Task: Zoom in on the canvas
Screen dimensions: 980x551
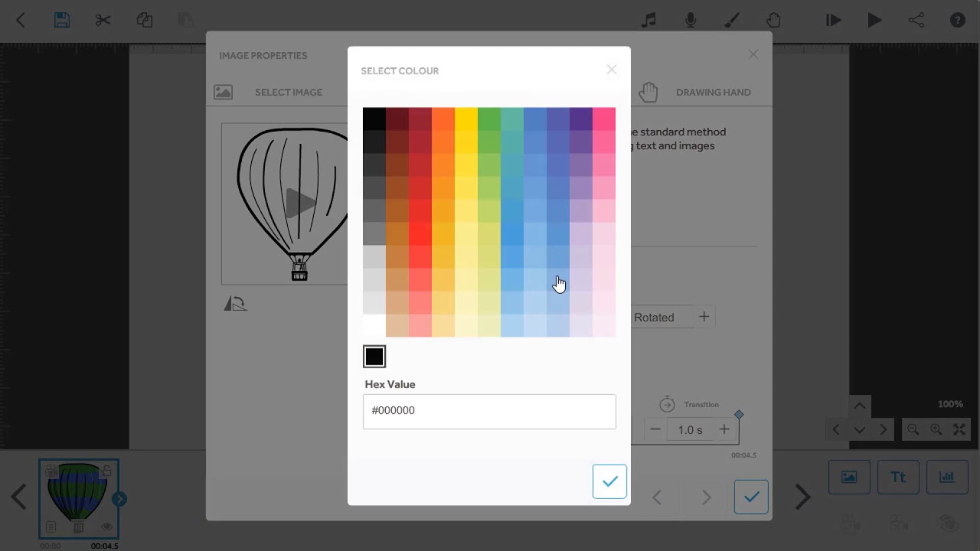Action: (x=936, y=430)
